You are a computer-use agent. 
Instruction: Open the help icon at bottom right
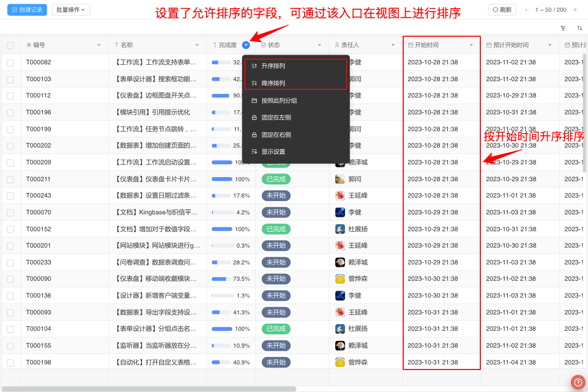[578, 382]
